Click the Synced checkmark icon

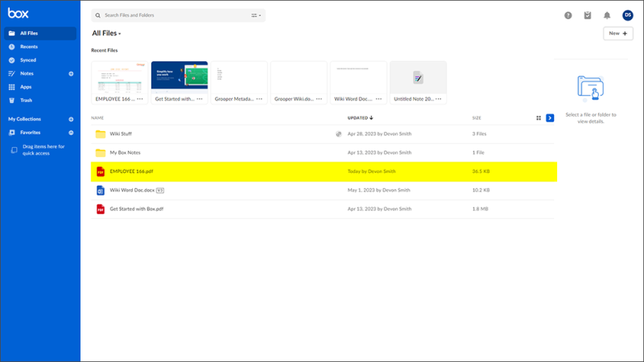[x=11, y=60]
